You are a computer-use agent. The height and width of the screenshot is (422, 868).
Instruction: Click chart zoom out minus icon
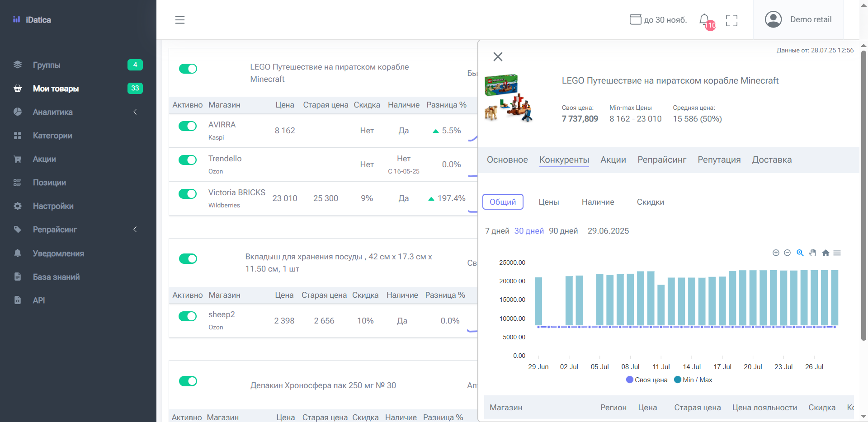(x=787, y=253)
